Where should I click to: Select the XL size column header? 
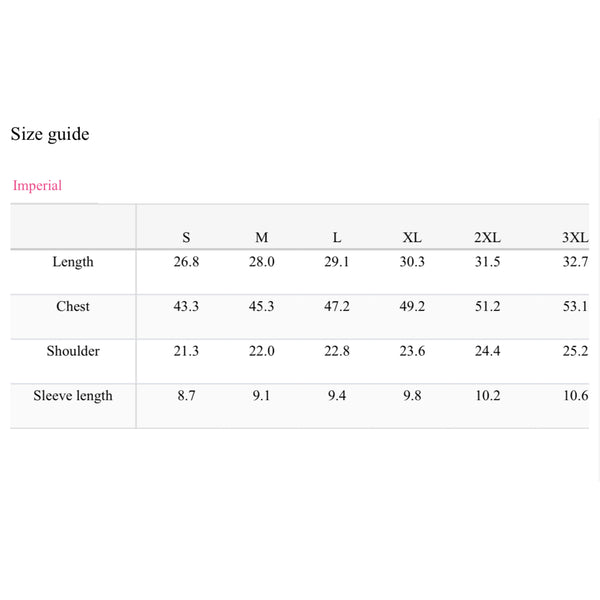412,238
